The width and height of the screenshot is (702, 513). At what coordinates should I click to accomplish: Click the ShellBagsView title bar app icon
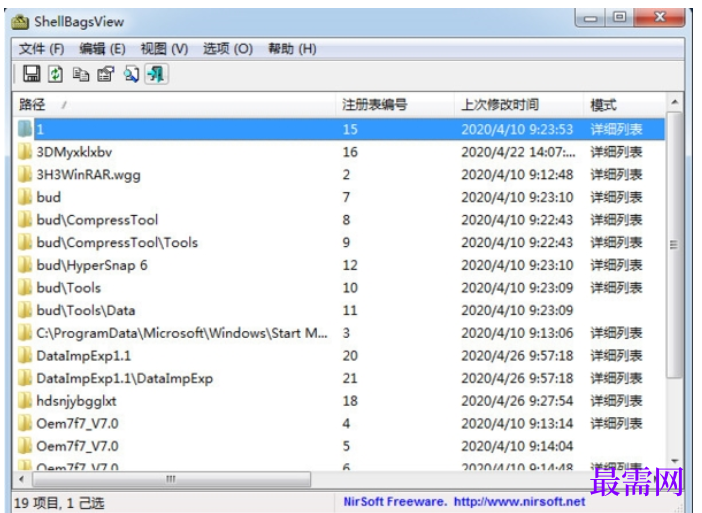20,21
